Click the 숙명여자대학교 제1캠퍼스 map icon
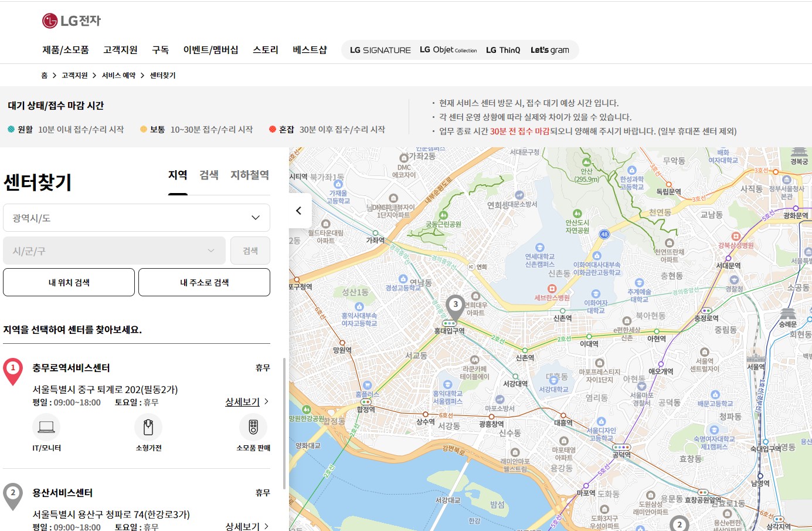The height and width of the screenshot is (531, 812). tap(714, 430)
